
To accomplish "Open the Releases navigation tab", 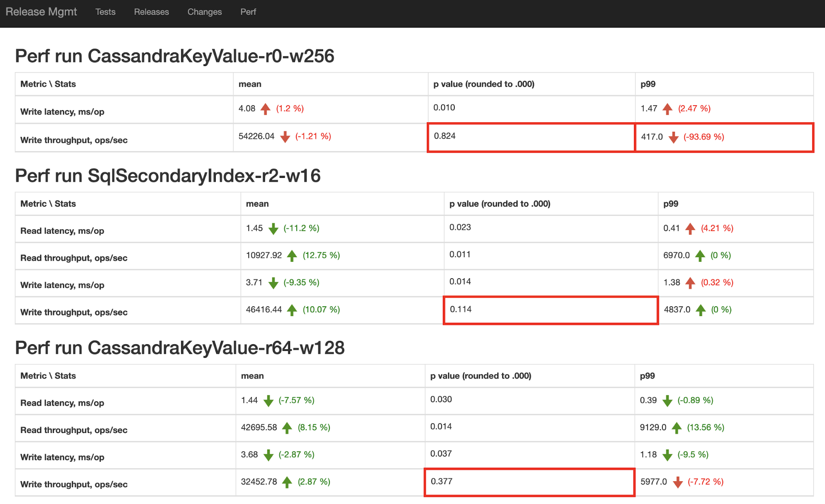I will coord(151,12).
